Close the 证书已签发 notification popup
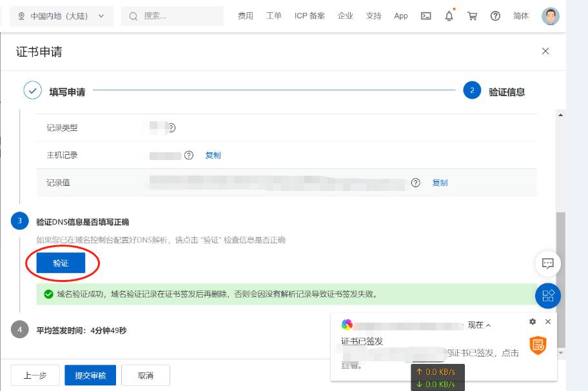Image resolution: width=588 pixels, height=391 pixels. (548, 321)
